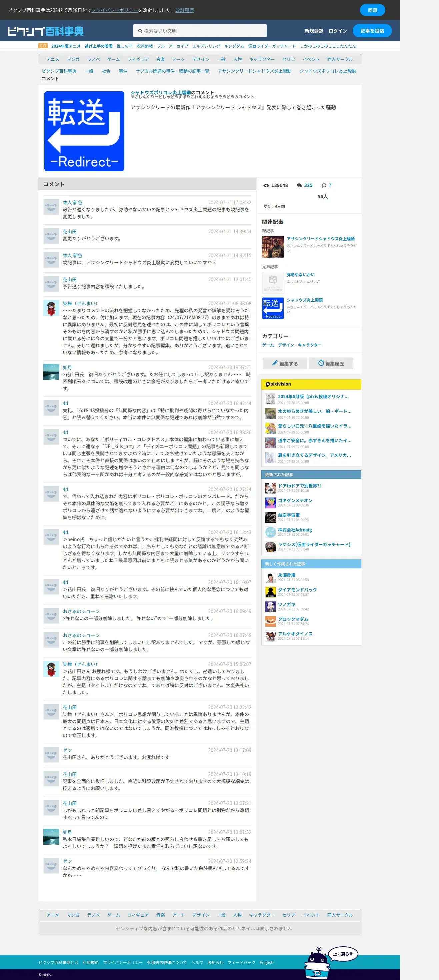The height and width of the screenshot is (980, 439).
Task: Click the 上に戻る back-to-top bubble
Action: pos(343,954)
